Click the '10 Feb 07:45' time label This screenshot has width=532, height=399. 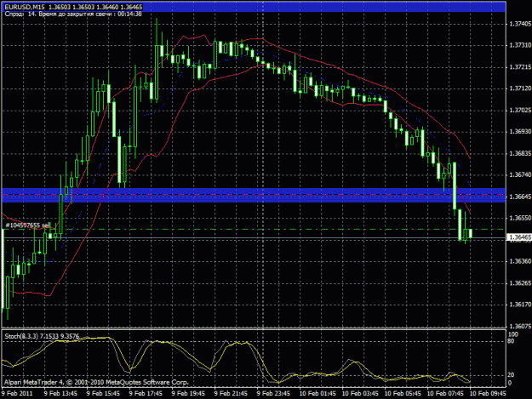(x=445, y=393)
